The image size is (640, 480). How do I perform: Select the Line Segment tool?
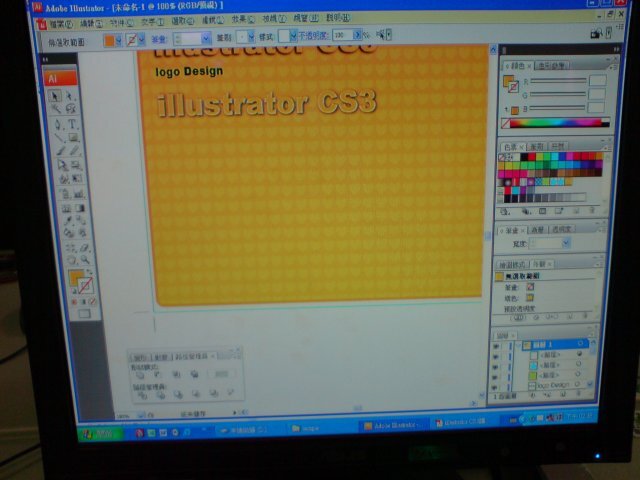[x=60, y=137]
